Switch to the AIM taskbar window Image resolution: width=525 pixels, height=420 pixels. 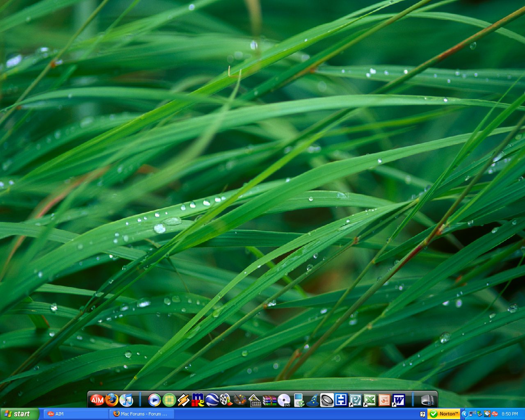(76, 414)
